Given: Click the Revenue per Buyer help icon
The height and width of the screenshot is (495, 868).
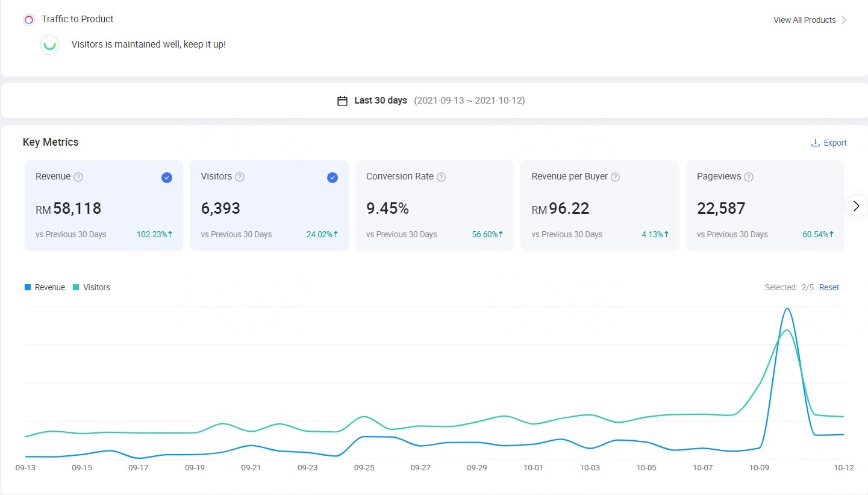Looking at the screenshot, I should tap(615, 177).
